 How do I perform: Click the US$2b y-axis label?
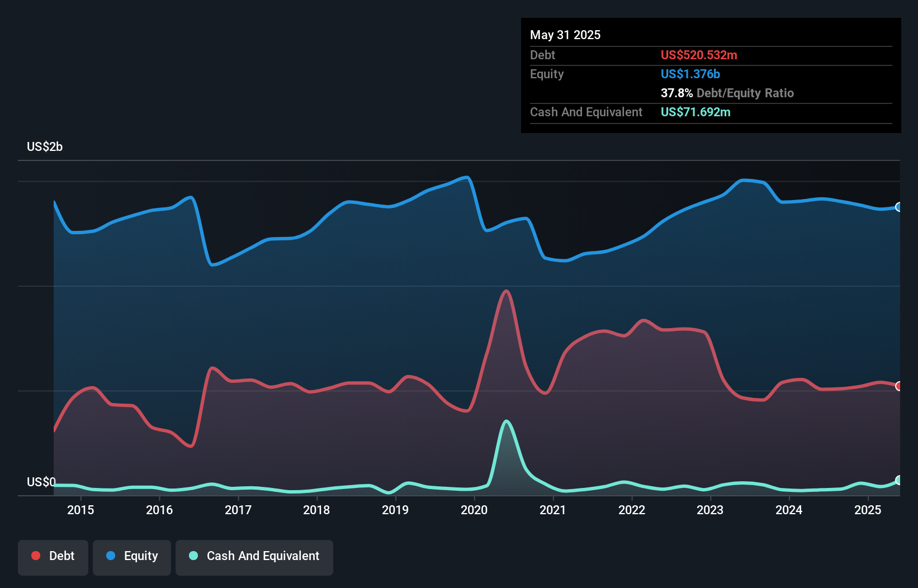click(45, 147)
